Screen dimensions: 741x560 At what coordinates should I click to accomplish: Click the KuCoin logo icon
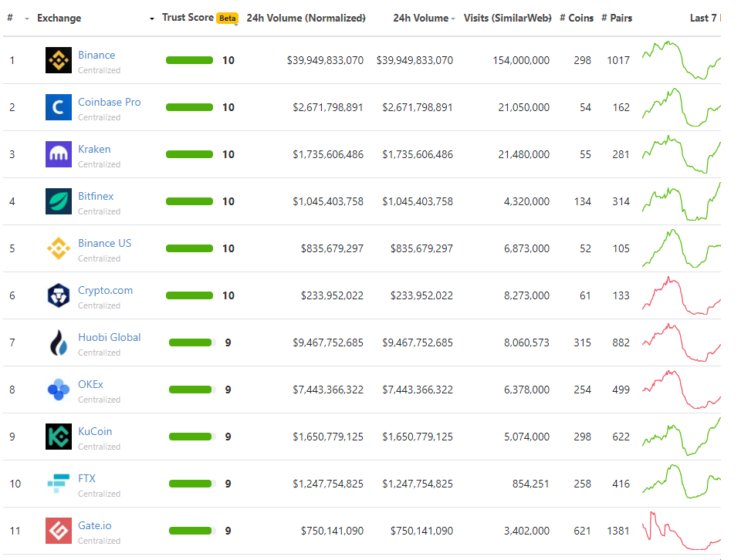click(59, 437)
